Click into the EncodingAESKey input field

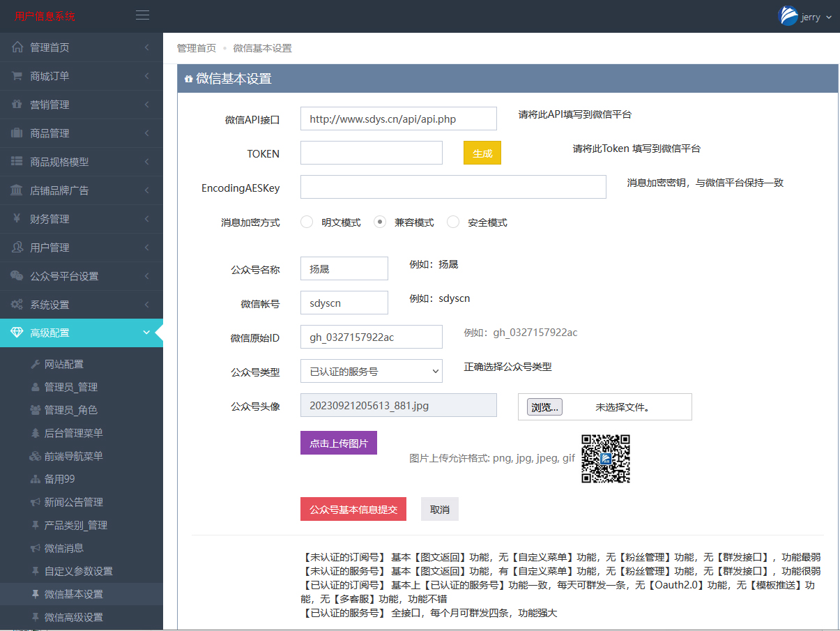click(453, 187)
